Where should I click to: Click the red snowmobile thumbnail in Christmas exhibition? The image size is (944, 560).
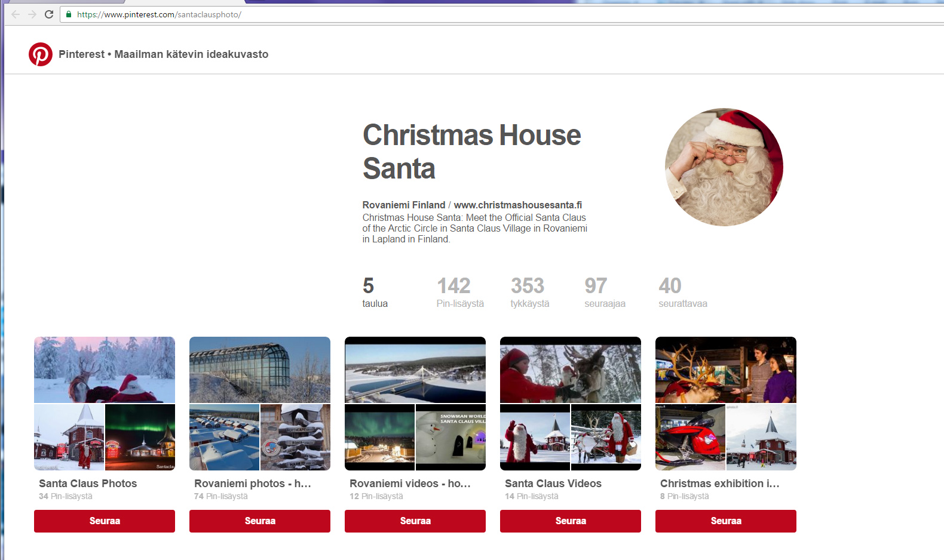[690, 437]
